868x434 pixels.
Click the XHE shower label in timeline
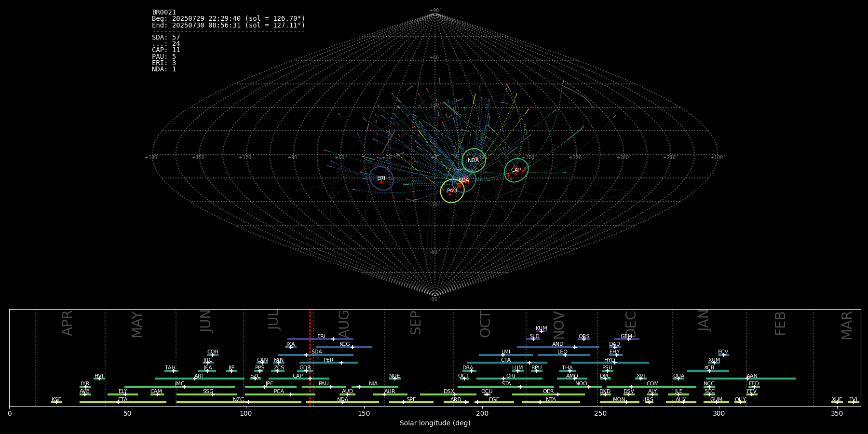[837, 400]
